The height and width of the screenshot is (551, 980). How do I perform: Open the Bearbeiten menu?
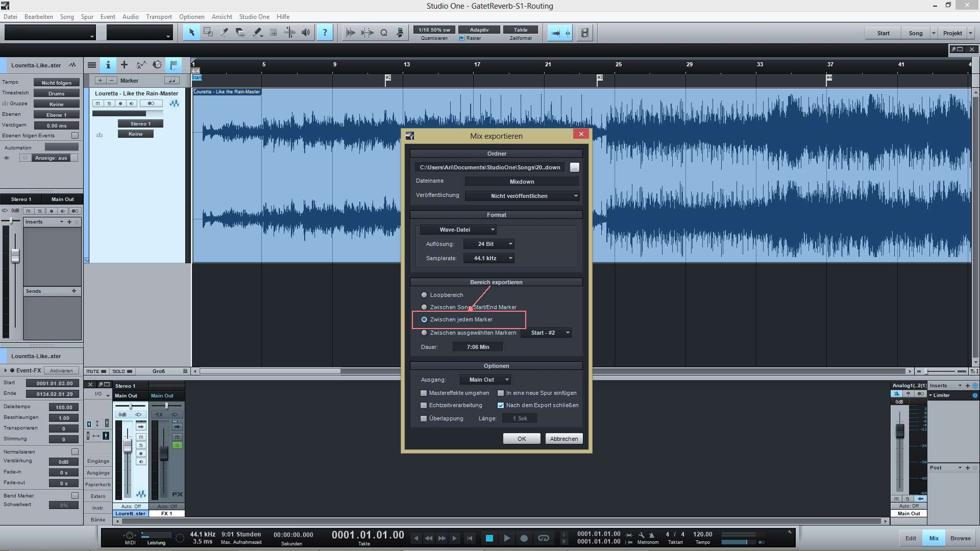click(x=38, y=16)
